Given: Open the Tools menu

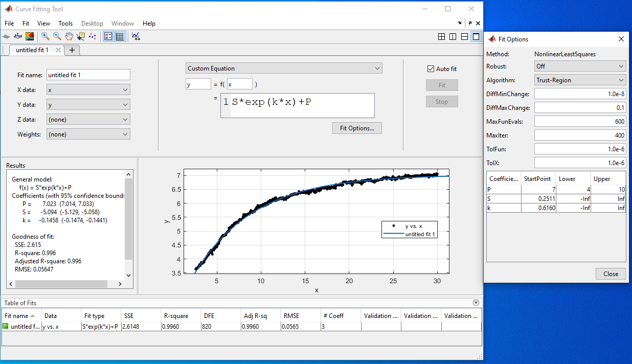Looking at the screenshot, I should pos(65,24).
